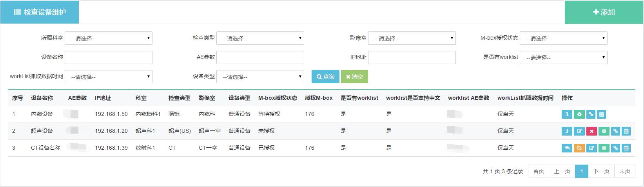This screenshot has height=187, width=644.
Task: Expand the 检查类型 dropdown
Action: click(x=260, y=38)
